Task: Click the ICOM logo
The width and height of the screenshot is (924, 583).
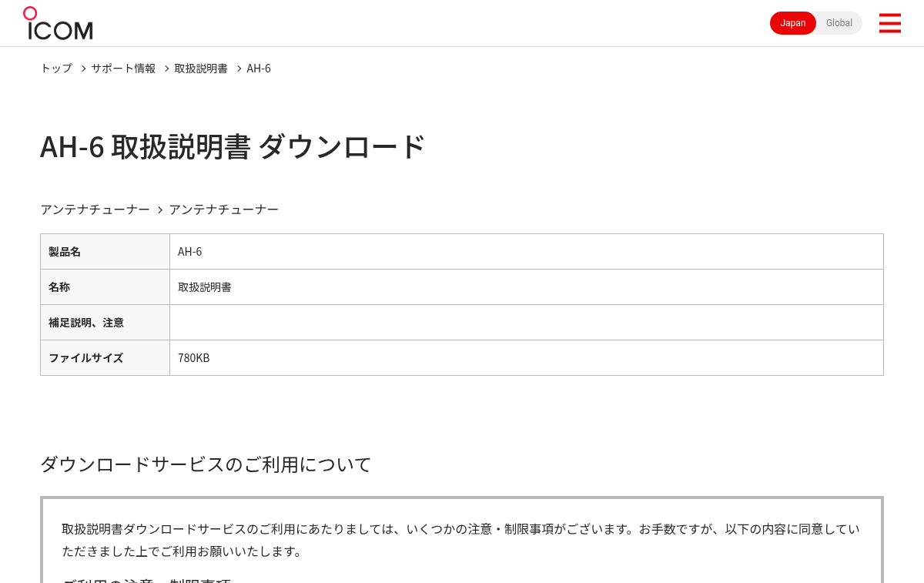Action: [x=58, y=23]
